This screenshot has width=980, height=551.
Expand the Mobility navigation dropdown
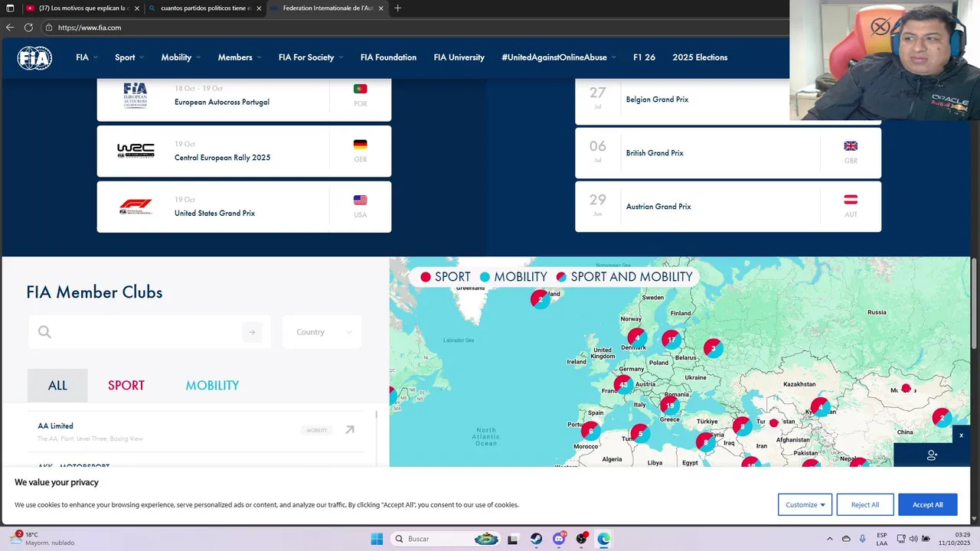[x=181, y=57]
